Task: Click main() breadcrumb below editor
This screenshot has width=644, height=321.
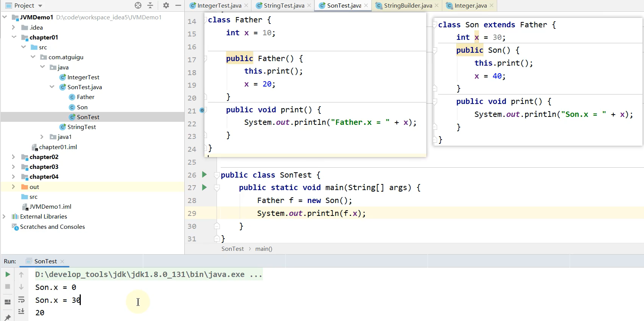Action: click(x=264, y=249)
